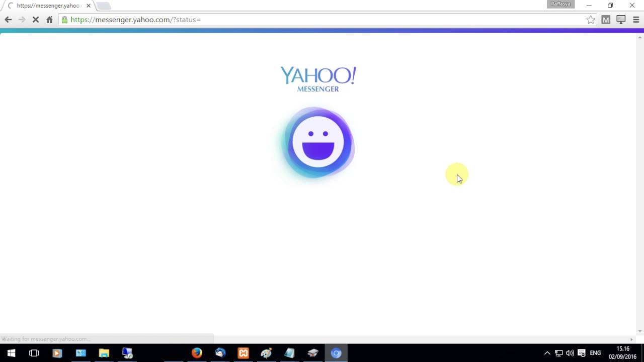Open the network status tray icon
Image resolution: width=644 pixels, height=362 pixels.
click(x=558, y=353)
